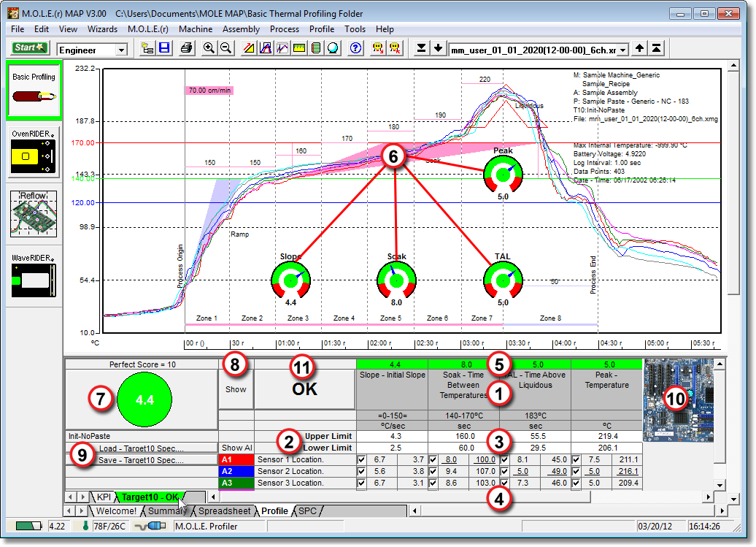Viewport: 756px width, 547px height.
Task: Click the red peak profile tool icon
Action: tap(266, 48)
